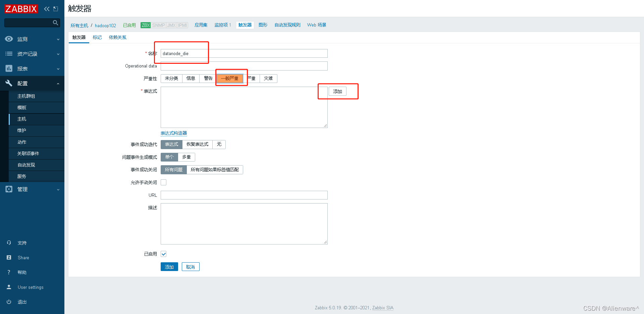Expand the 资产记录 menu chevron

58,54
